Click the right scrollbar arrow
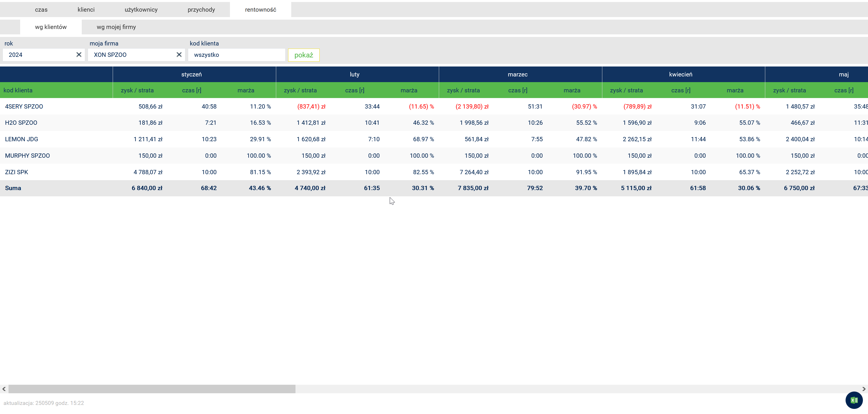Image resolution: width=868 pixels, height=414 pixels. [x=864, y=389]
